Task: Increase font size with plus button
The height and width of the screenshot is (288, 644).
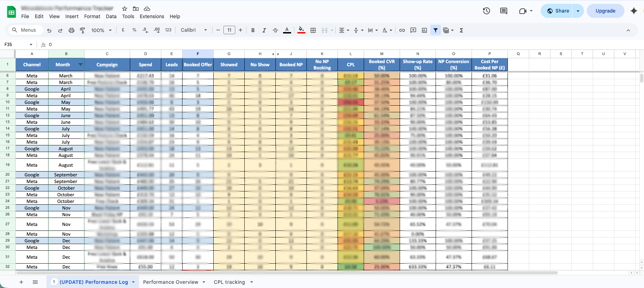Action: [x=240, y=30]
